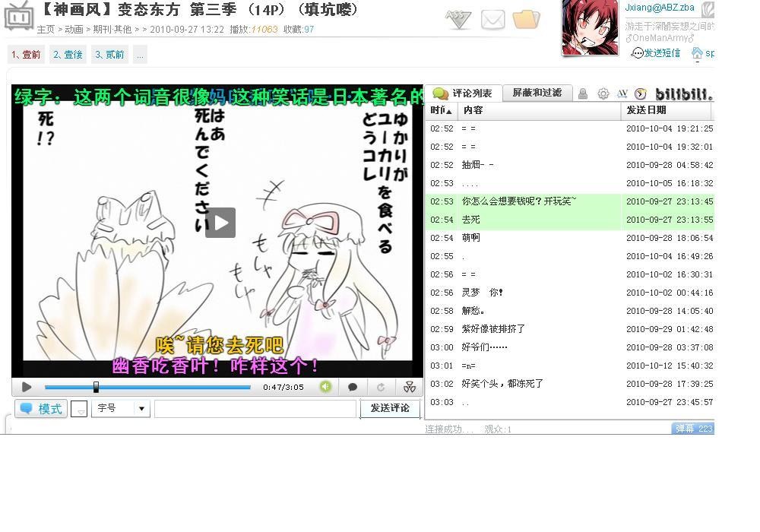The image size is (760, 532).
Task: Select comment row =n=
Action: tap(569, 366)
